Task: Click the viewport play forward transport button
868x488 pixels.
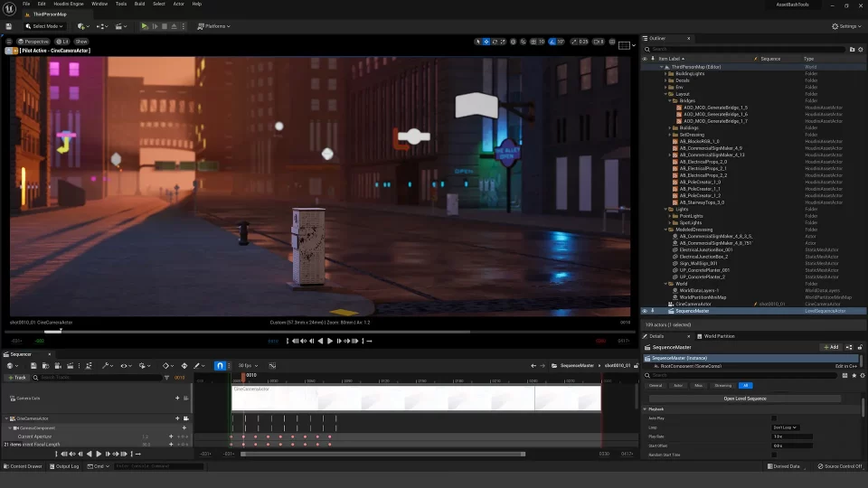Action: tap(330, 341)
